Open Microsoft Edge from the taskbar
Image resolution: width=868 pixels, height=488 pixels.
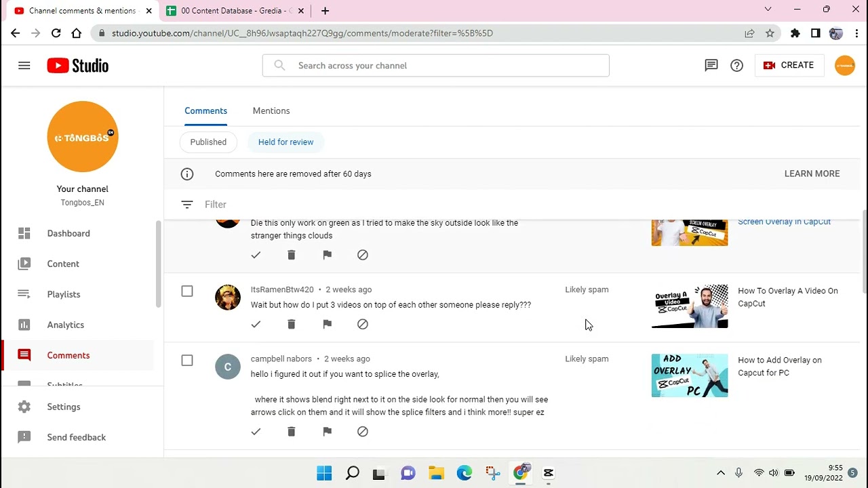coord(464,473)
